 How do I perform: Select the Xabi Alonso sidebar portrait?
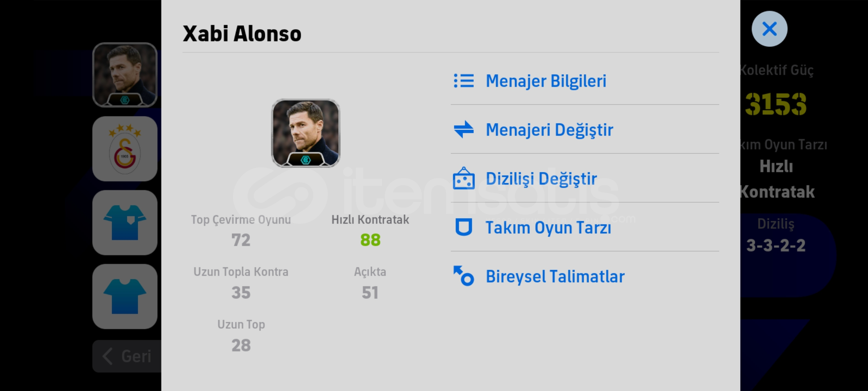pyautogui.click(x=125, y=75)
